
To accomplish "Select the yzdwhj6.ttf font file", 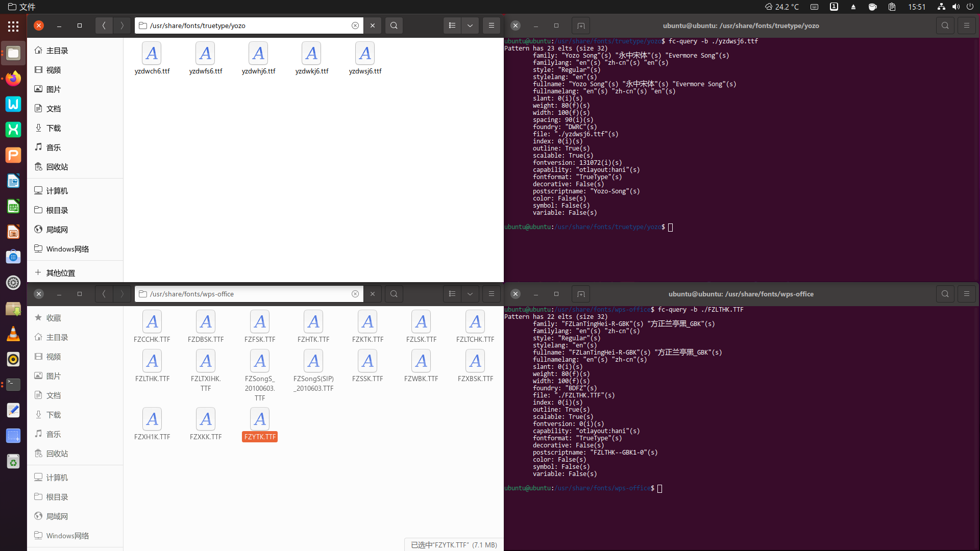I will pos(259,58).
